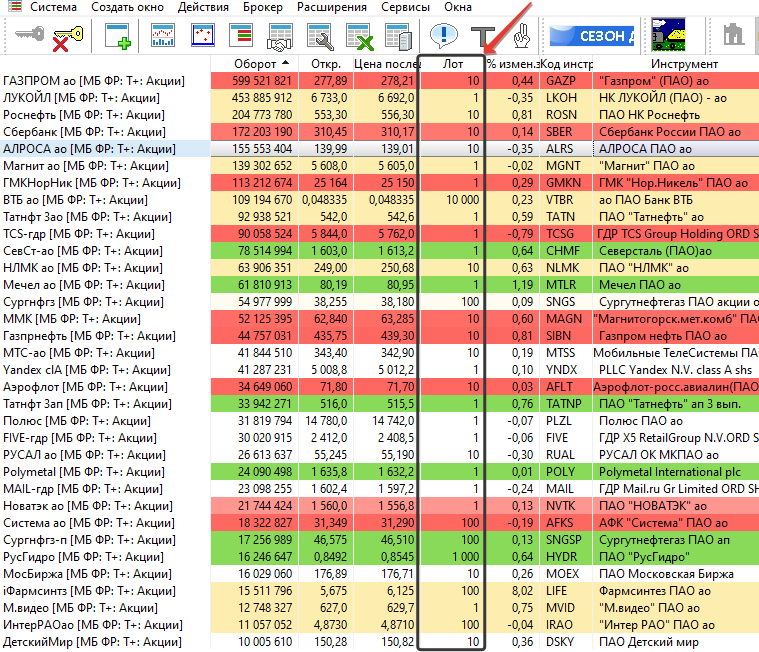The width and height of the screenshot is (759, 652).
Task: Open the handshake deals window icon
Action: coord(279,37)
